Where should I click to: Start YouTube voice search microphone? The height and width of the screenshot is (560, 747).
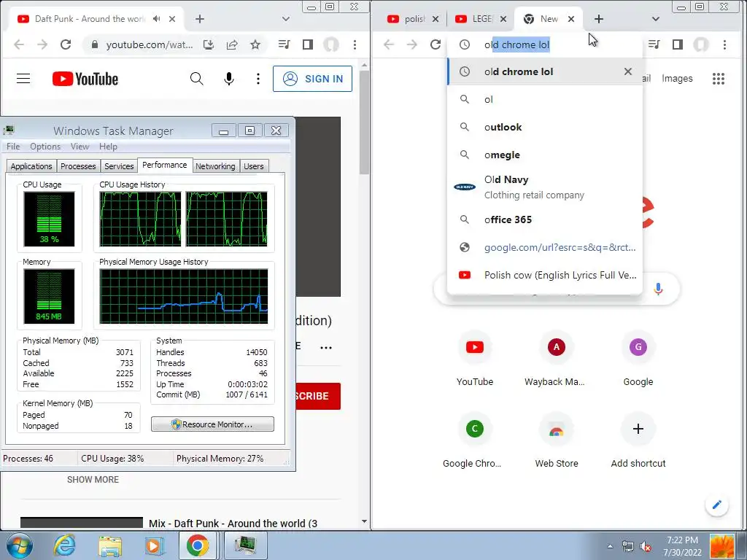pos(229,79)
